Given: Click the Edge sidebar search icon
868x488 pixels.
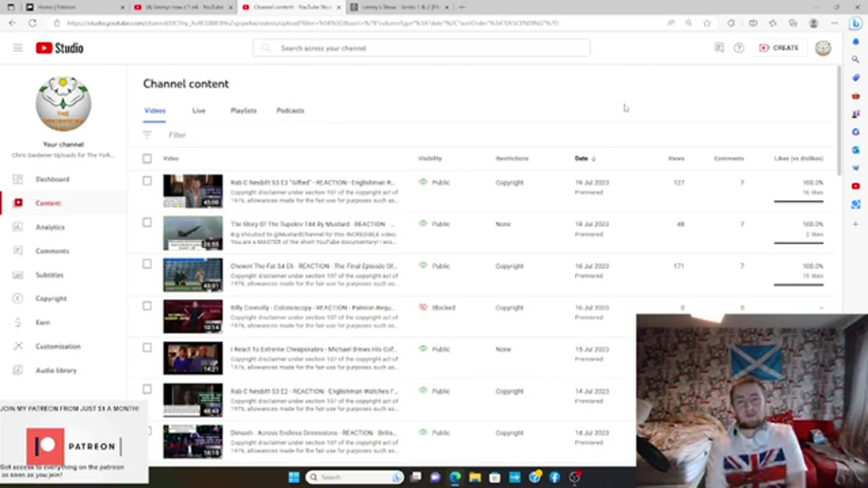Looking at the screenshot, I should click(x=855, y=60).
